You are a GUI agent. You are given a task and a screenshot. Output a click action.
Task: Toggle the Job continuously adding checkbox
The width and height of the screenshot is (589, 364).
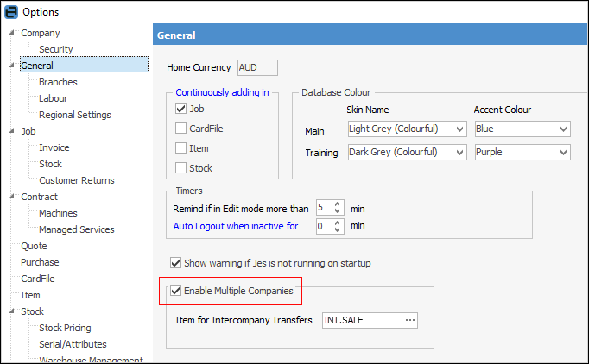(181, 109)
